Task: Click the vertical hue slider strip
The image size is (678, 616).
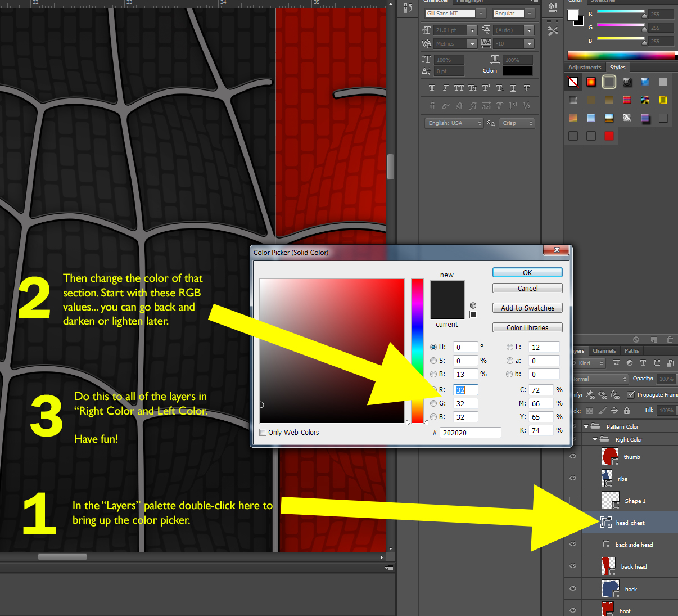Action: click(417, 350)
